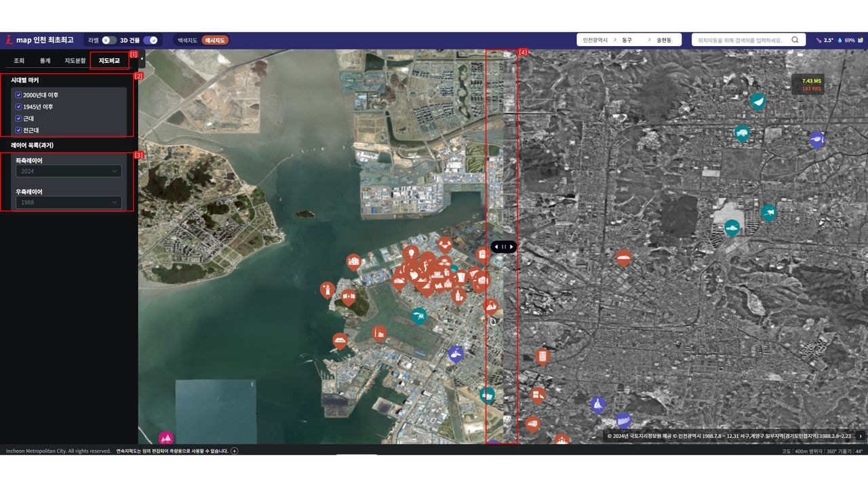Click the location search input field

[741, 40]
